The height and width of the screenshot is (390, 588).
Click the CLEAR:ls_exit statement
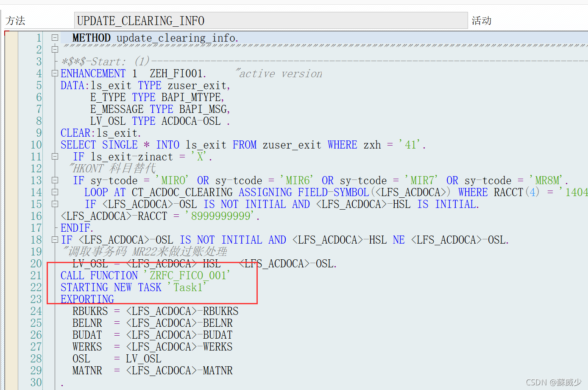(x=101, y=133)
